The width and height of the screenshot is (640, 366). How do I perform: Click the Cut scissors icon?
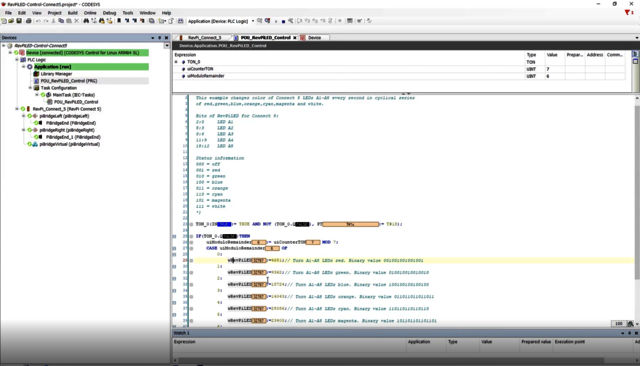coord(53,21)
